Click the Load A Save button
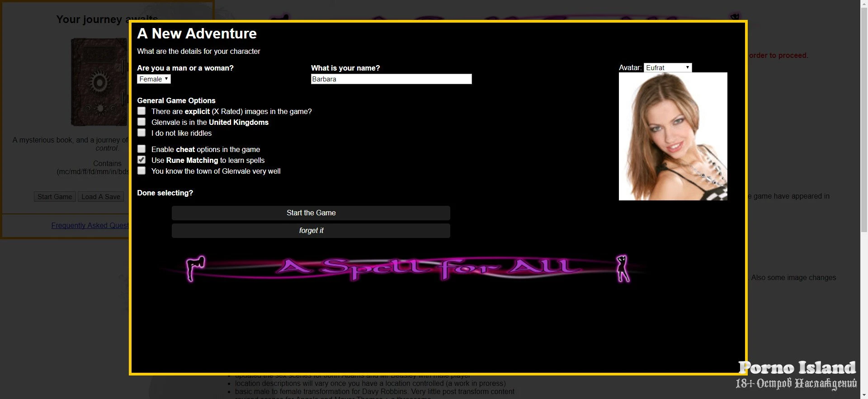 click(101, 197)
